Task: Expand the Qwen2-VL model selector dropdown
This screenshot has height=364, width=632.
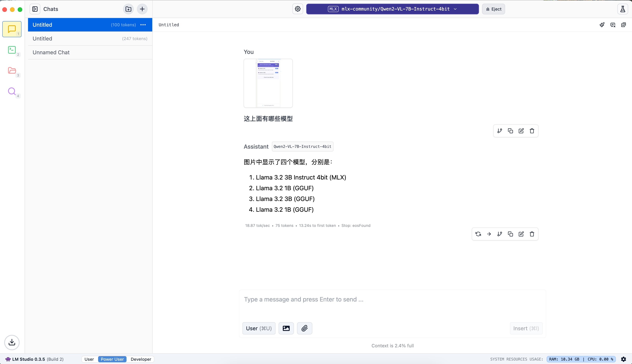Action: click(392, 9)
